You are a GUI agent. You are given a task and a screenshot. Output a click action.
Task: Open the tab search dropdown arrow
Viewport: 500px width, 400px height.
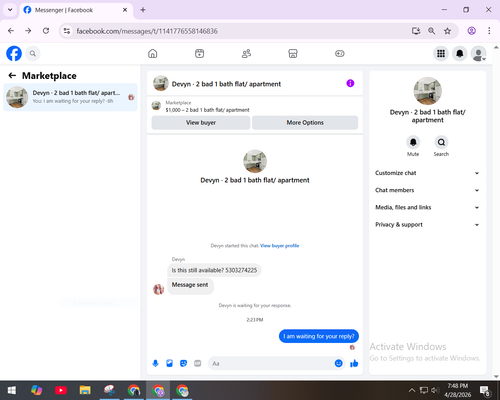[x=10, y=10]
